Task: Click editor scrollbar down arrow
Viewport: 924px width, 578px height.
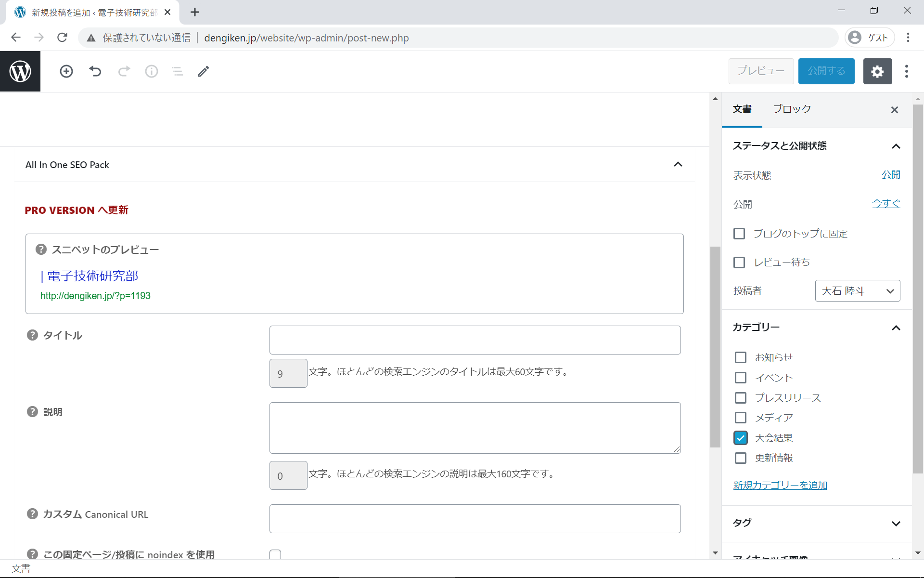Action: coord(715,553)
